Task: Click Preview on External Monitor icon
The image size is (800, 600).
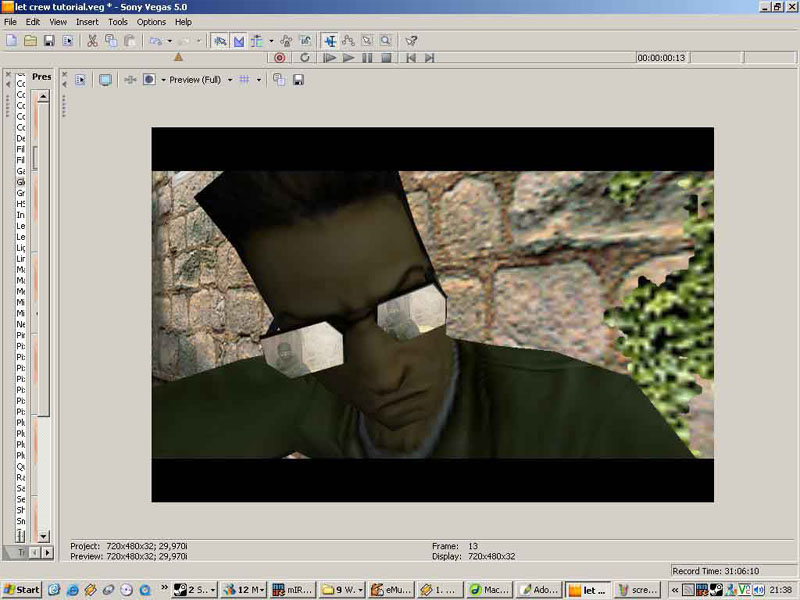Action: 105,80
